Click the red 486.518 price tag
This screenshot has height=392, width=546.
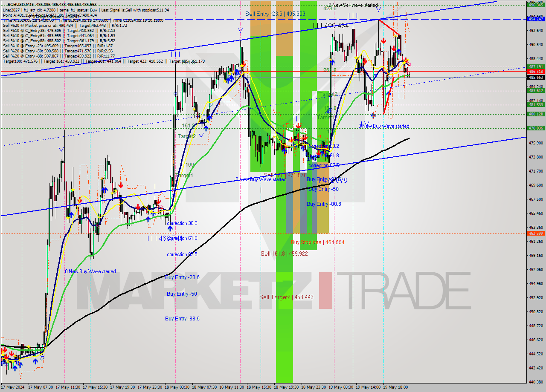pyautogui.click(x=535, y=72)
